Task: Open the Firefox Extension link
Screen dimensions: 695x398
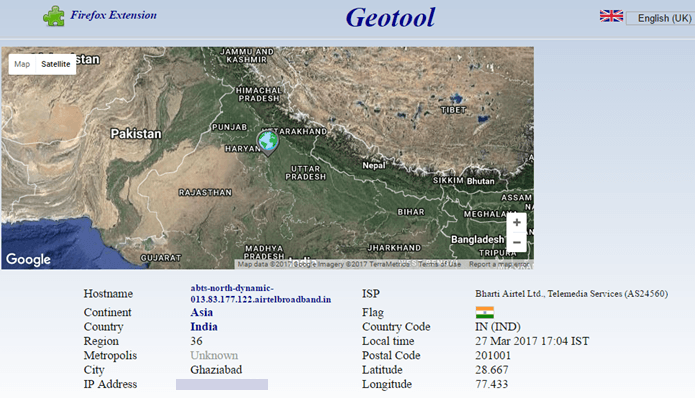Action: [x=113, y=15]
